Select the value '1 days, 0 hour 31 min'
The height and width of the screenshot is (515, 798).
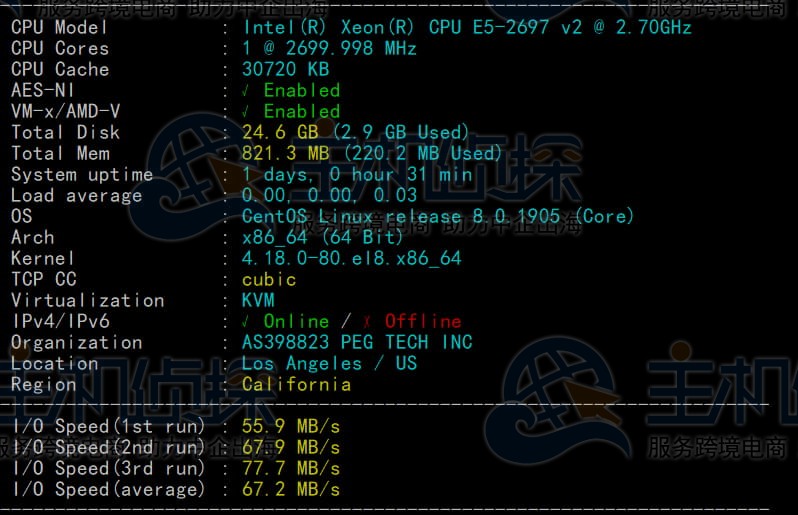click(357, 175)
